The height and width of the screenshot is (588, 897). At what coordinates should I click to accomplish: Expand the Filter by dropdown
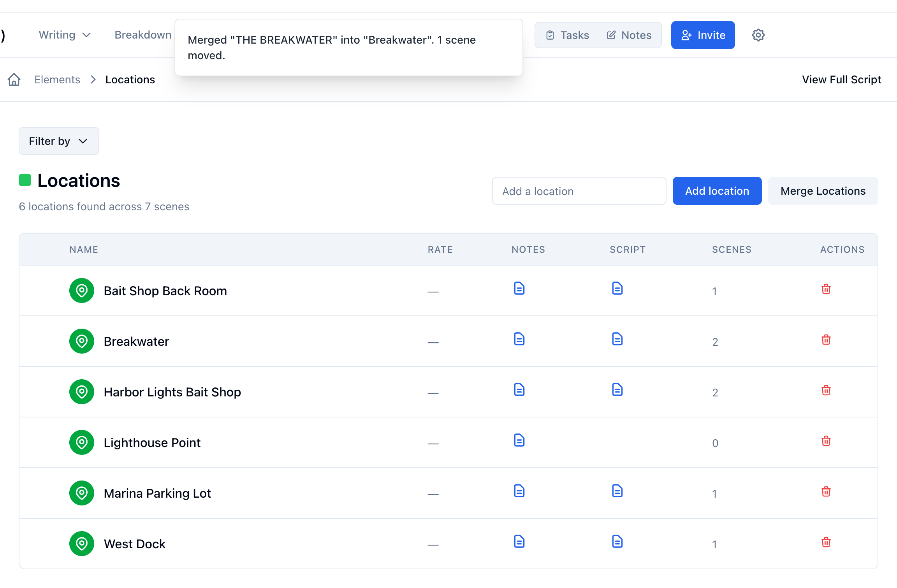point(59,141)
